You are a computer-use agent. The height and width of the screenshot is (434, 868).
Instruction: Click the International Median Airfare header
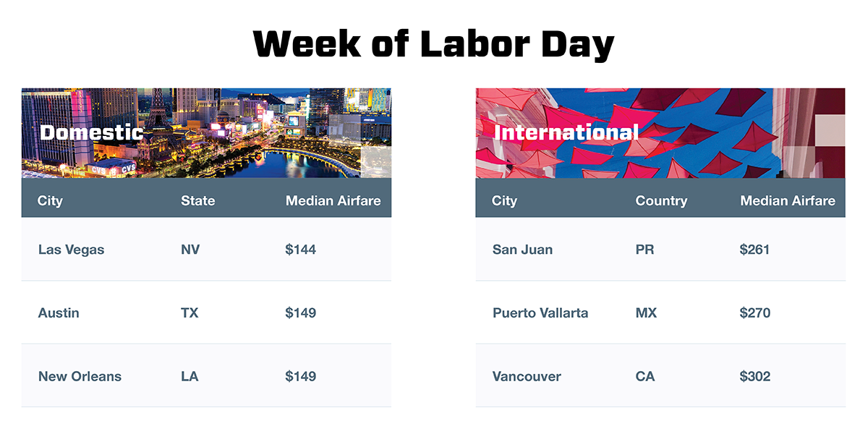[x=788, y=200]
